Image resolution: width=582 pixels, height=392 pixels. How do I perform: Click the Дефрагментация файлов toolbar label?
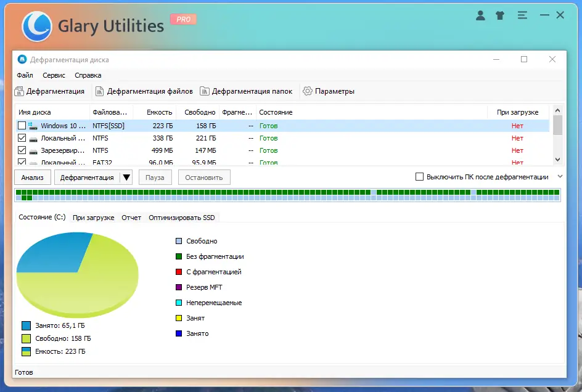point(150,91)
